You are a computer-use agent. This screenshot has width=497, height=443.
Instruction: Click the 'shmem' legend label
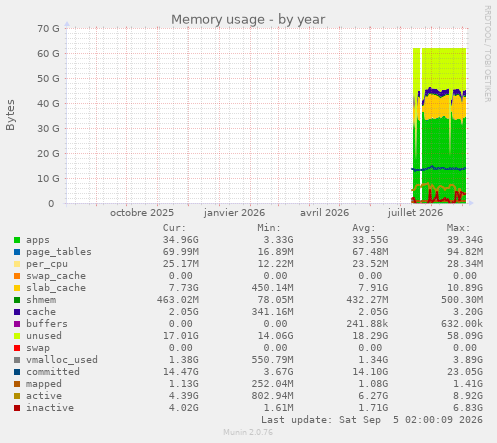pos(41,300)
